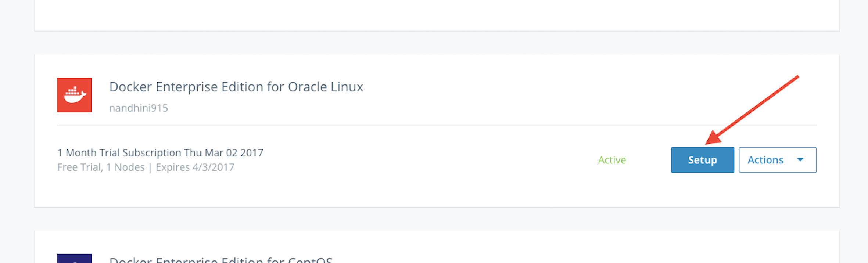Click the nandhini915 username

[x=139, y=108]
